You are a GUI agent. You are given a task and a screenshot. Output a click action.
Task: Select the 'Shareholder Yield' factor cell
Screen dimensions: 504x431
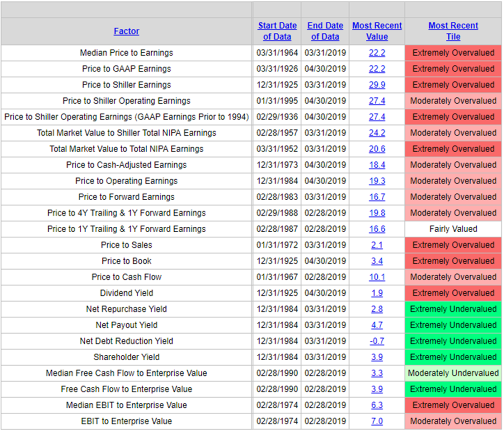point(126,357)
